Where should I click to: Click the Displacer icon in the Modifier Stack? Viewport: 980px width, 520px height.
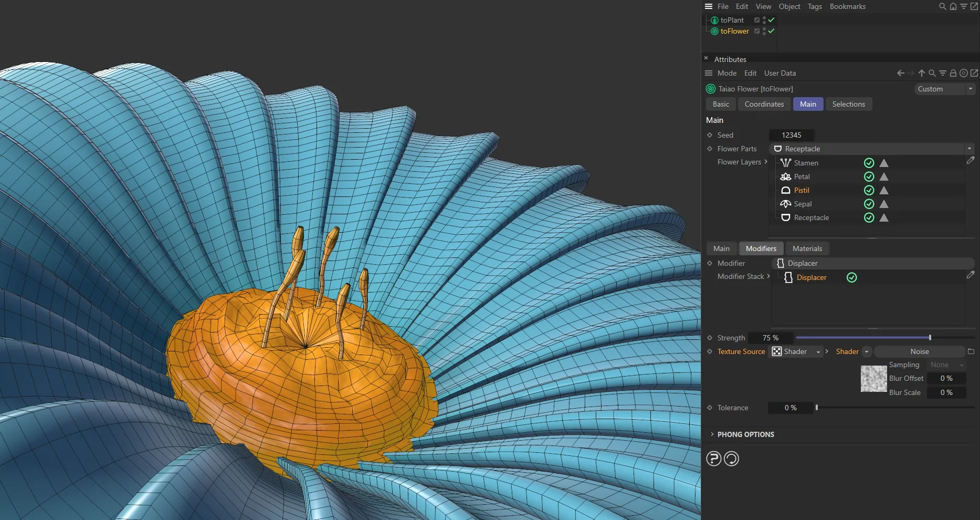pyautogui.click(x=788, y=277)
